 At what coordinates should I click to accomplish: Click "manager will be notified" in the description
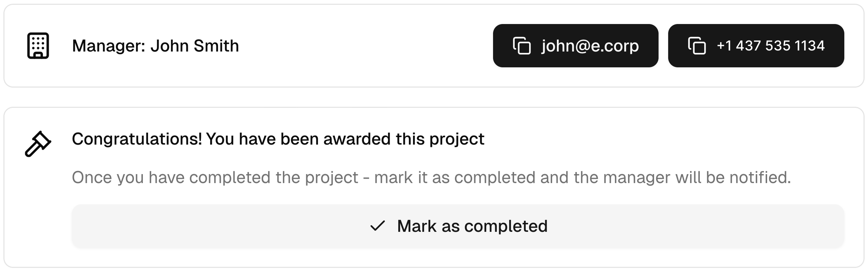696,178
